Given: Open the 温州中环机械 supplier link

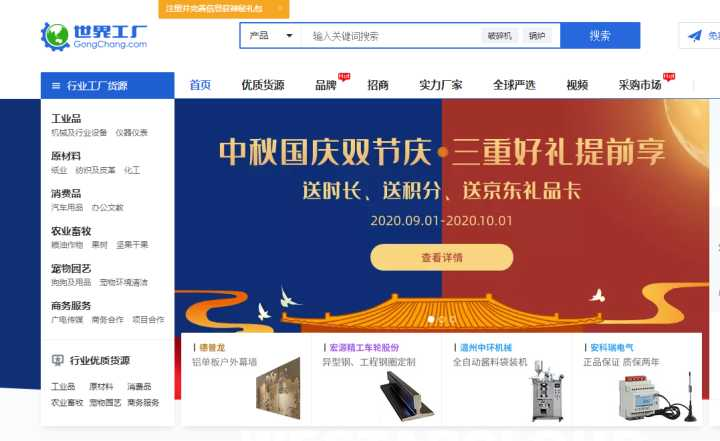Looking at the screenshot, I should 486,348.
